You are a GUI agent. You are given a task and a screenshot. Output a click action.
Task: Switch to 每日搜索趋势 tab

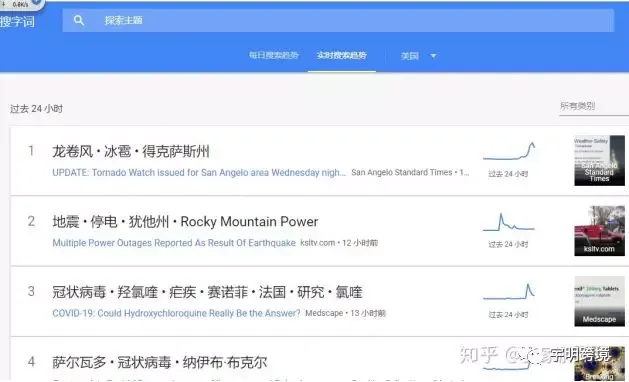click(x=274, y=55)
